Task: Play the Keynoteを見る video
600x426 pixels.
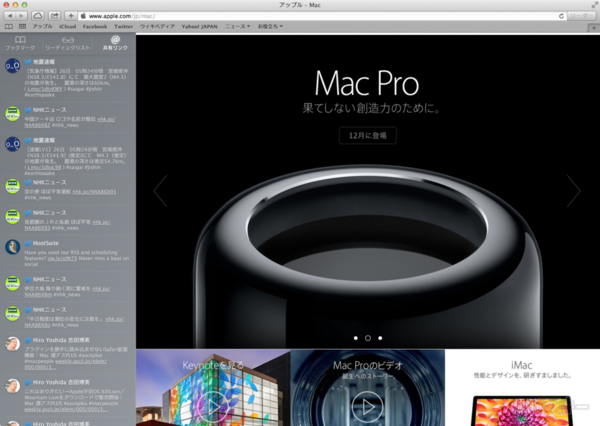Action: tap(213, 406)
